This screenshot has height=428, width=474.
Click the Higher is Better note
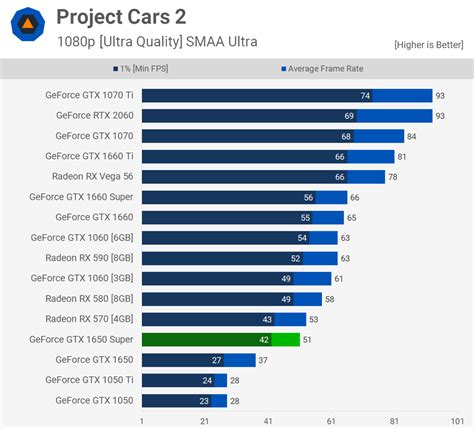click(x=429, y=45)
